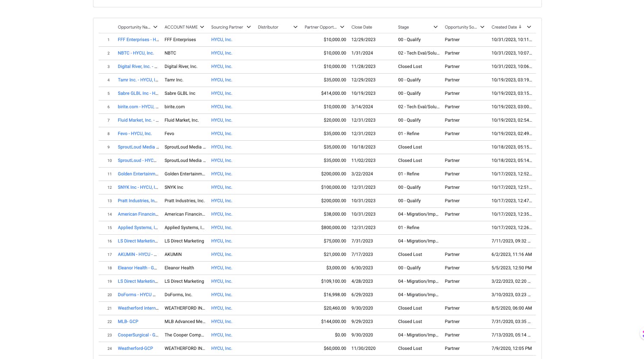Open SNYK Inc - HYCU opportunity
The width and height of the screenshot is (644, 359).
[138, 187]
